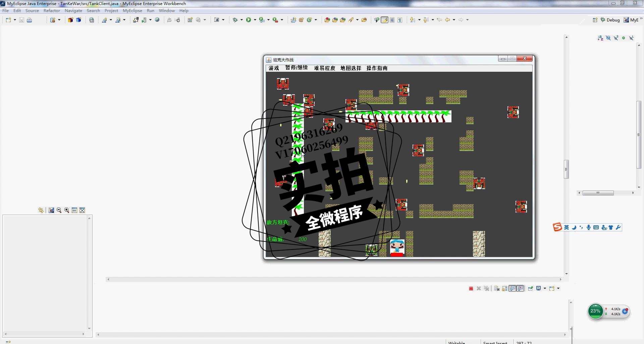Image resolution: width=644 pixels, height=344 pixels.
Task: Toggle Sogou English/Chinese input mode
Action: point(567,227)
